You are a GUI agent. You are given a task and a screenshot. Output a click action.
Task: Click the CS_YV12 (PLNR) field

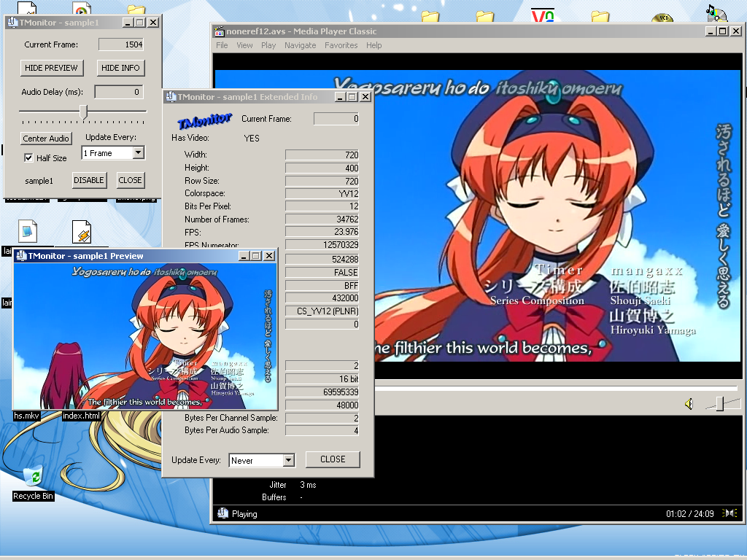322,311
